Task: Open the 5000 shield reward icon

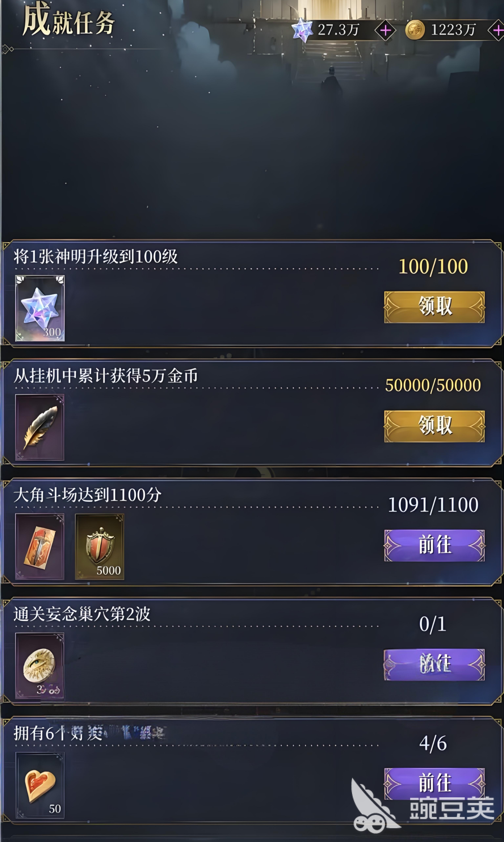Action: click(100, 547)
